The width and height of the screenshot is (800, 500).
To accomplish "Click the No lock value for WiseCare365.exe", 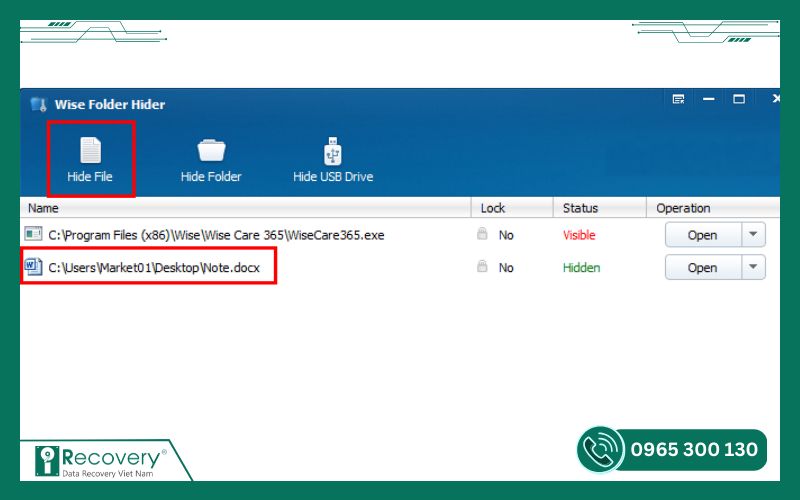I will [x=506, y=235].
